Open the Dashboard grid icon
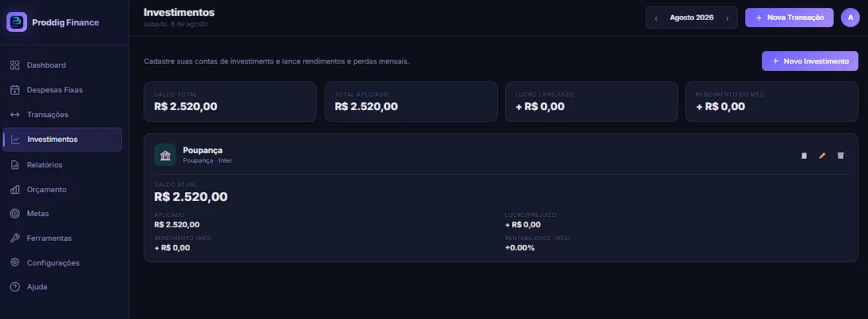Image resolution: width=868 pixels, height=319 pixels. coord(15,65)
